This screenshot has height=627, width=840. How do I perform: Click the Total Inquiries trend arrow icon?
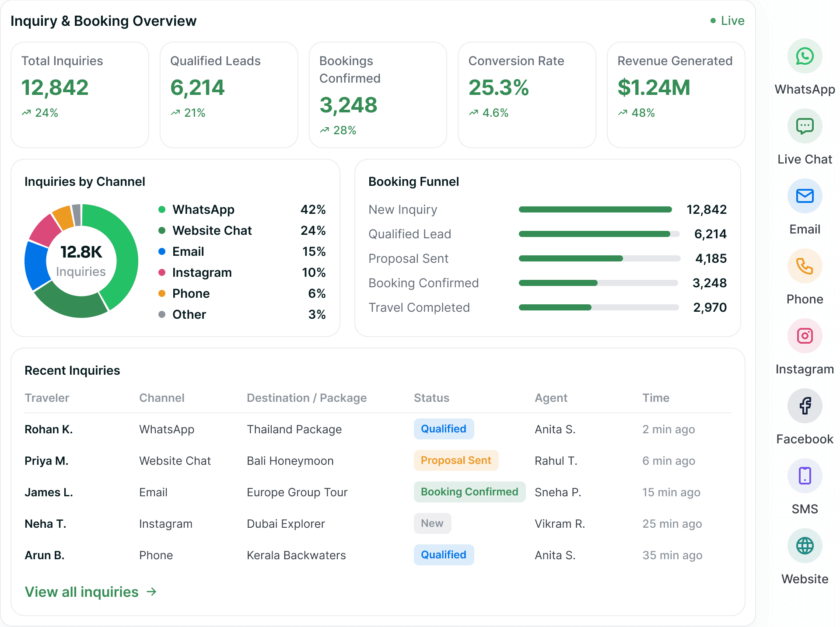(x=26, y=113)
